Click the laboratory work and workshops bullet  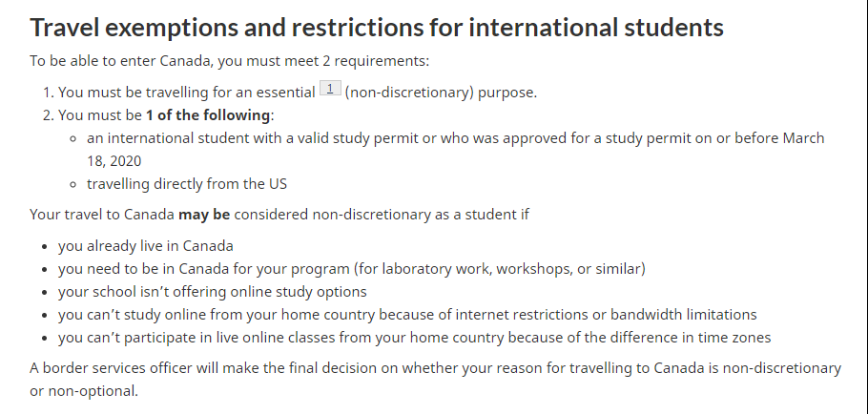(352, 269)
